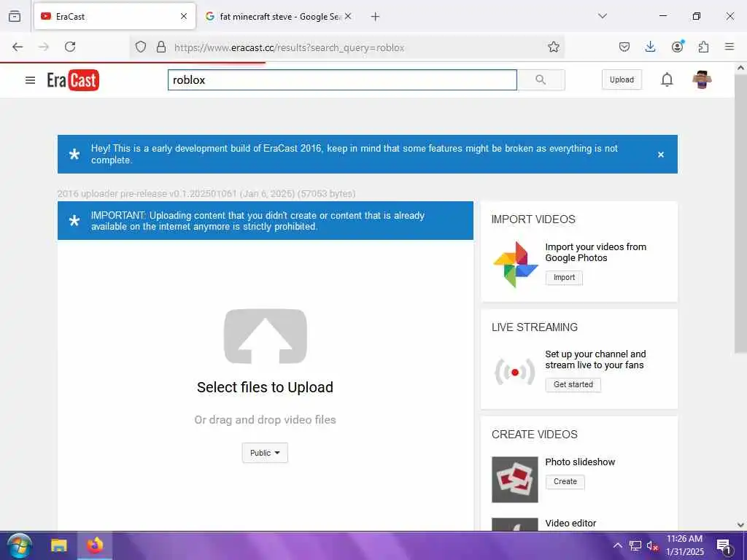Click Or drag and drop video files text

coord(265,420)
